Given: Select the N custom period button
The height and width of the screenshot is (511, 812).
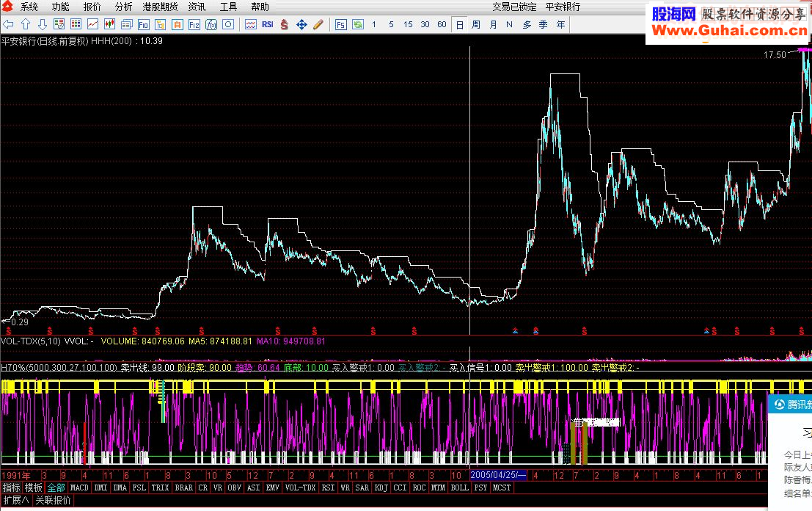Looking at the screenshot, I should 510,24.
